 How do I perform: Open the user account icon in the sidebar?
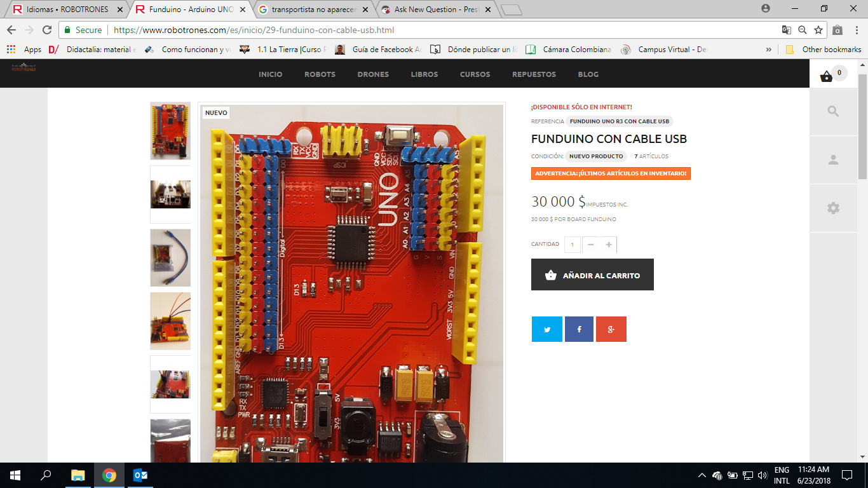[833, 160]
